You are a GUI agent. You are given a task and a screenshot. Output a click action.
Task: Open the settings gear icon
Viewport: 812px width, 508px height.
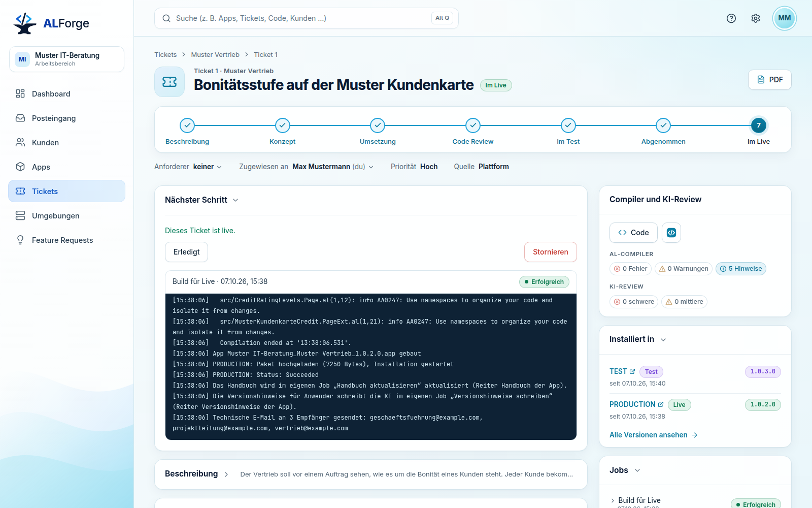pos(756,18)
